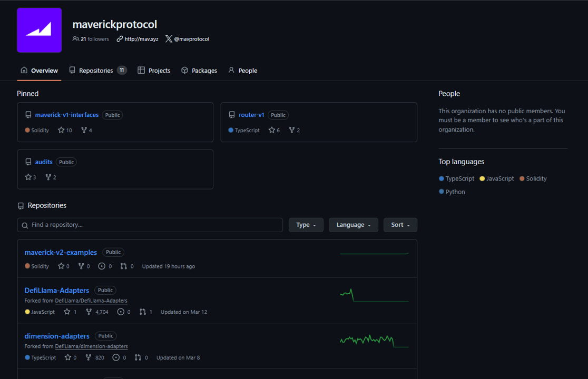Viewport: 588px width, 379px height.
Task: Open the DefiLlama-Adapters repository
Action: [x=56, y=290]
